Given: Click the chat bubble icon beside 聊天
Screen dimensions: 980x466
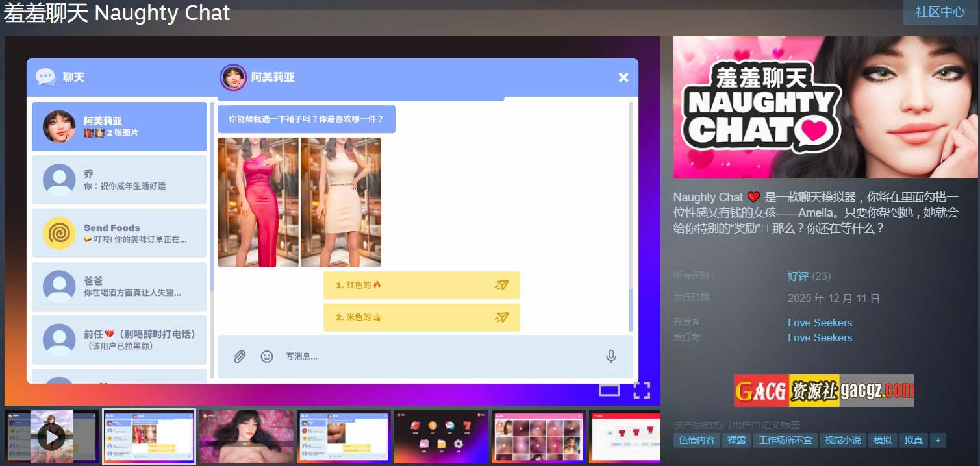Looking at the screenshot, I should [45, 77].
